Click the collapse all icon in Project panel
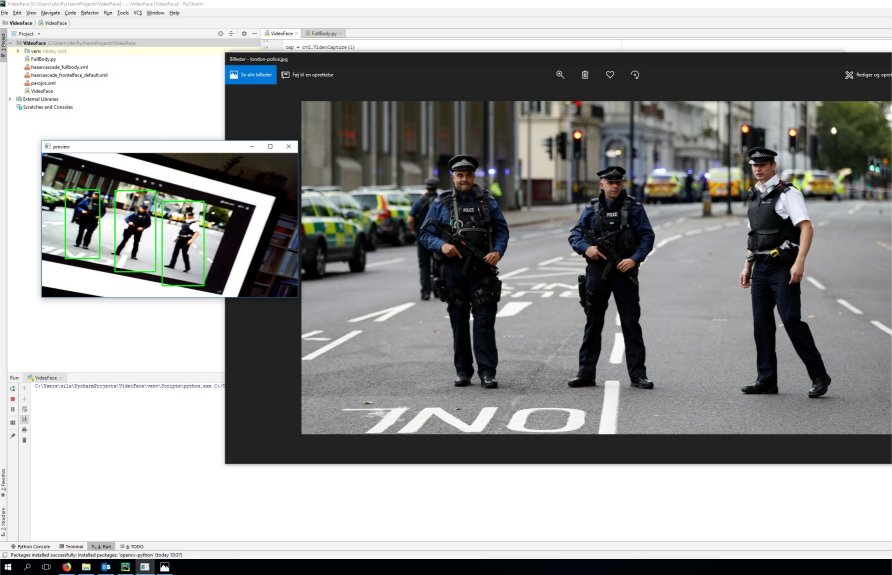This screenshot has height=575, width=892. point(232,34)
